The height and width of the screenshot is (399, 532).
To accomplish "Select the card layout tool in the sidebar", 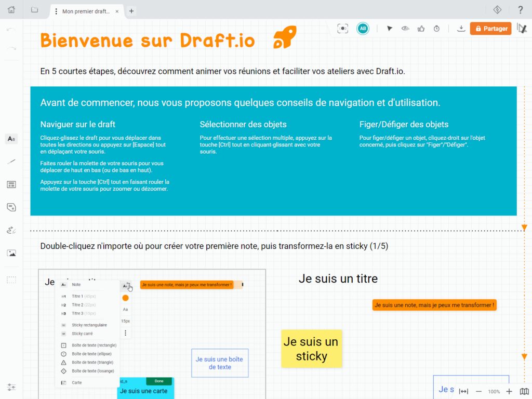I will pyautogui.click(x=11, y=184).
